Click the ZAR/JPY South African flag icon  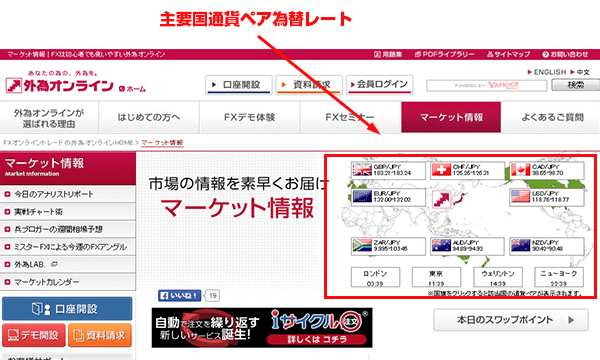coord(362,246)
